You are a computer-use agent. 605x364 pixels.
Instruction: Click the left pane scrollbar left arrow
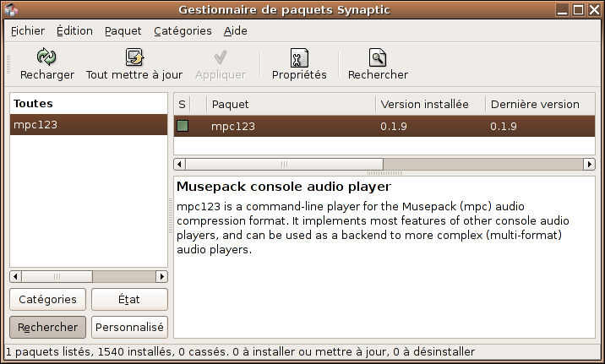[15, 276]
